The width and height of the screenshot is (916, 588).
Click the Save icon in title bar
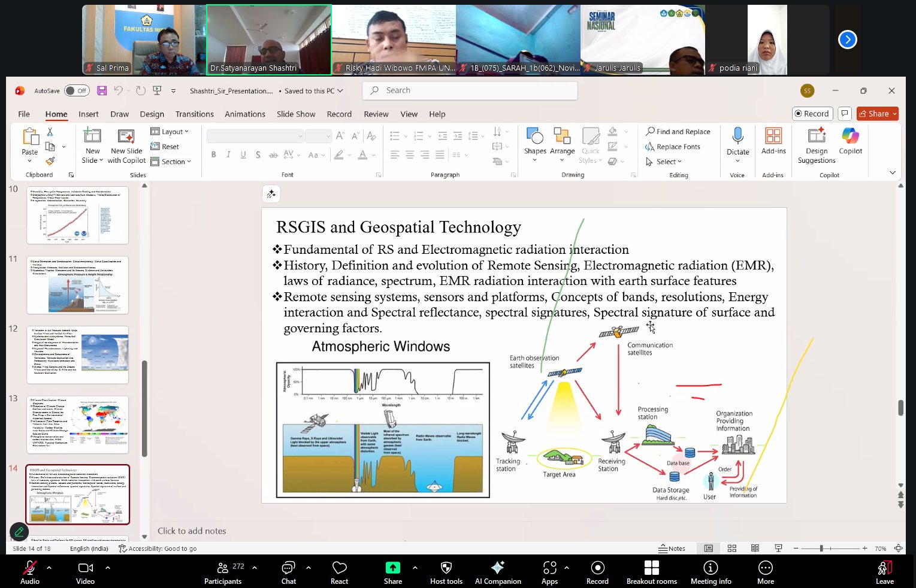102,90
